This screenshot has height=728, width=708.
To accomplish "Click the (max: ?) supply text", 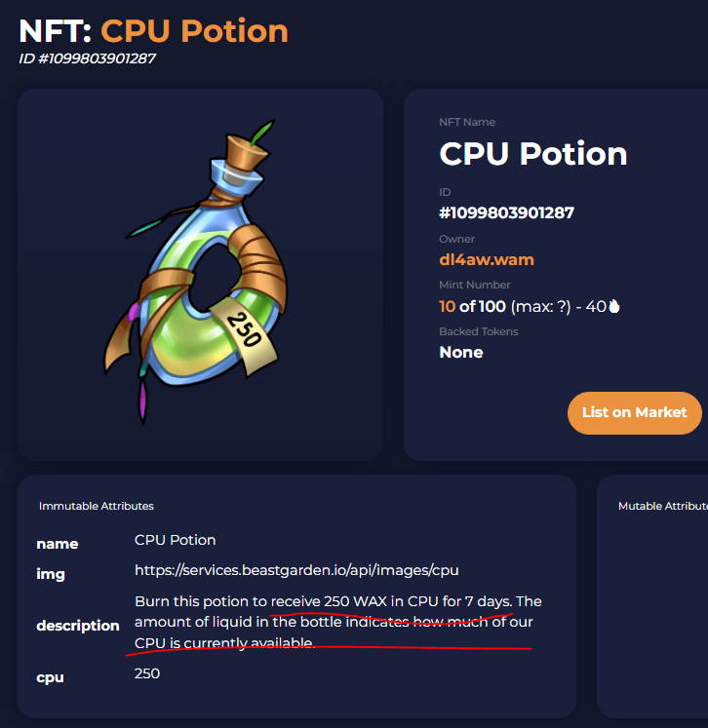I will point(540,307).
